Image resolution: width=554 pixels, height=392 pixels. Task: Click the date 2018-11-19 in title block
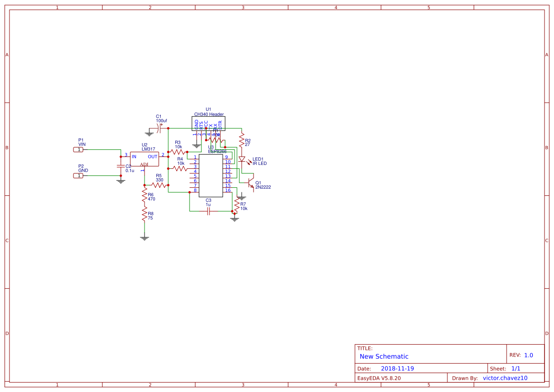[x=398, y=368]
